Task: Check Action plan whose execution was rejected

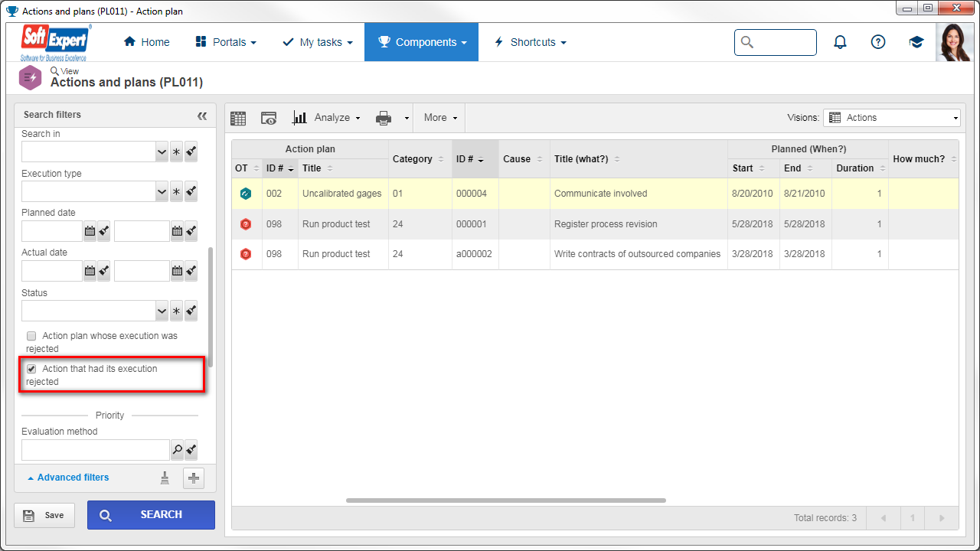Action: [31, 336]
